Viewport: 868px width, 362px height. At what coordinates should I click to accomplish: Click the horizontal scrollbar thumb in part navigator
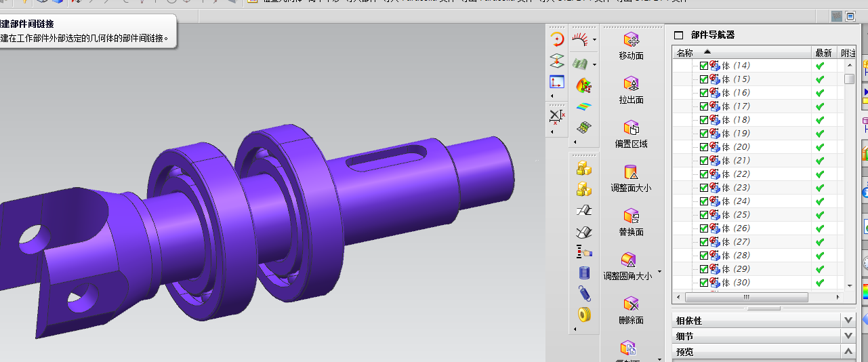pyautogui.click(x=746, y=298)
